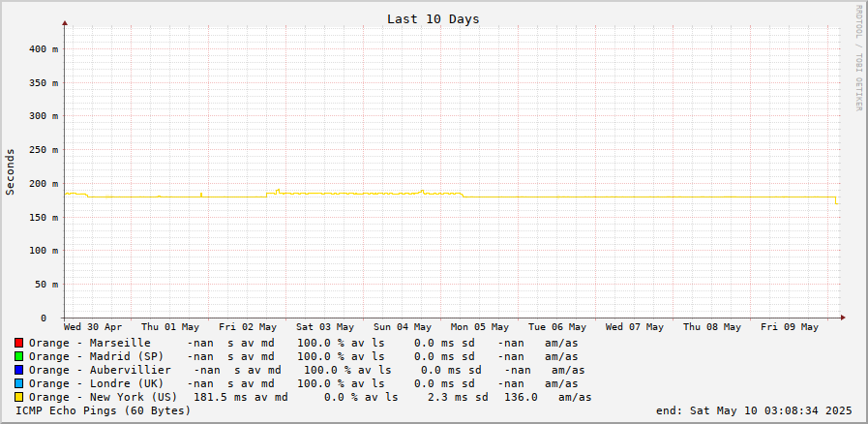Click the light blue Londre legend swatch
868x424 pixels.
tap(18, 383)
